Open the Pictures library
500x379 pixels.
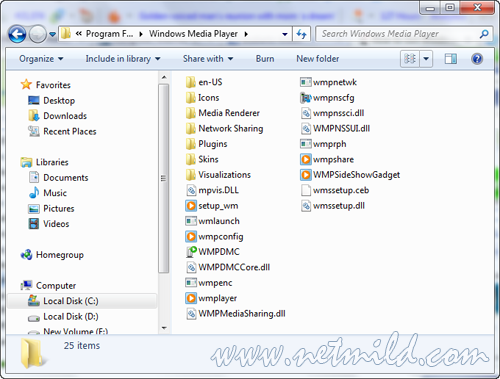51,209
